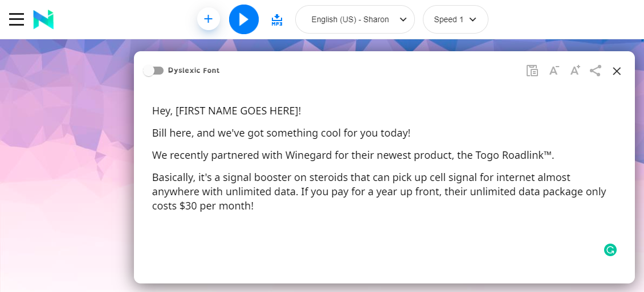Share the document
The width and height of the screenshot is (644, 292).
pyautogui.click(x=596, y=71)
